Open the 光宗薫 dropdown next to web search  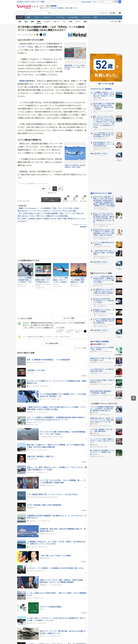pyautogui.click(x=115, y=2)
